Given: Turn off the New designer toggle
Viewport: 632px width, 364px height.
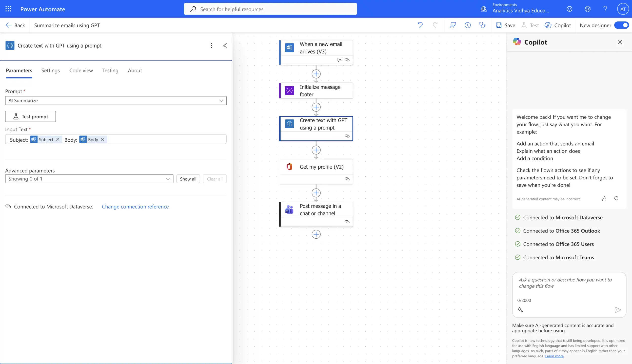Looking at the screenshot, I should 621,25.
